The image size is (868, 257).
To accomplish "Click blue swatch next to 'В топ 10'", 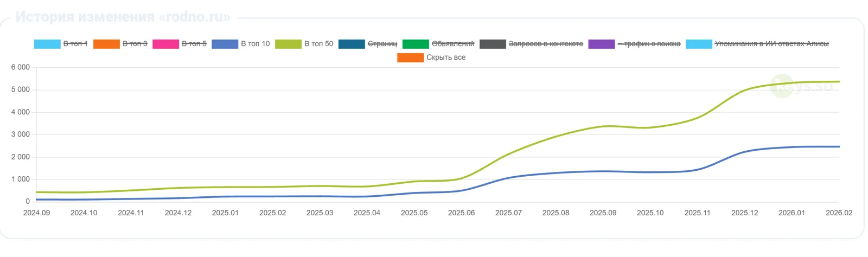I will 225,44.
